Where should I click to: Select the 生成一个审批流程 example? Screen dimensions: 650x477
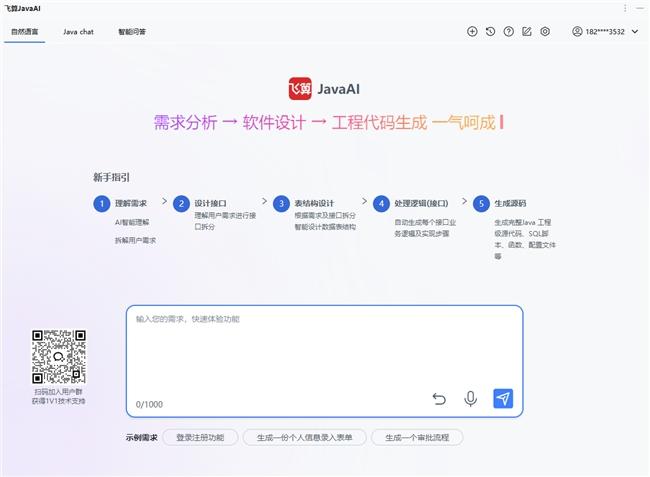pyautogui.click(x=417, y=437)
